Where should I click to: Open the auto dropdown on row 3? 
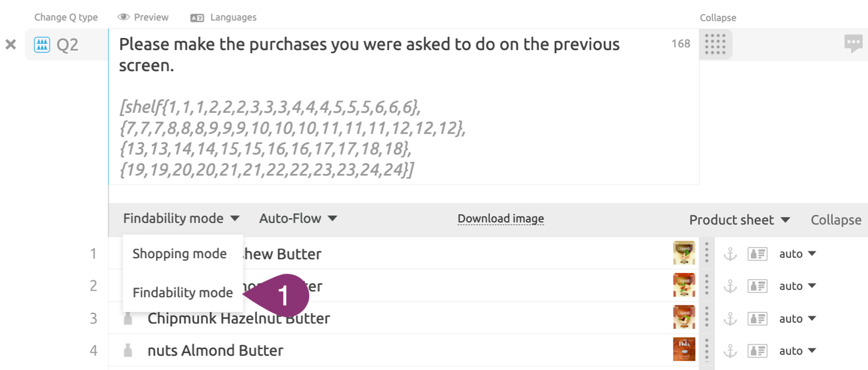tap(797, 318)
